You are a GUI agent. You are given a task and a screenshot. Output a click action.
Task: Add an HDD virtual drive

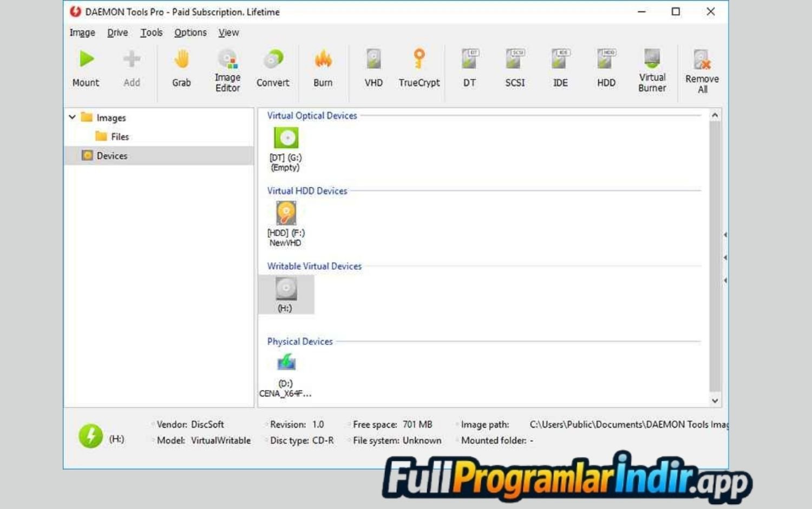pyautogui.click(x=606, y=59)
